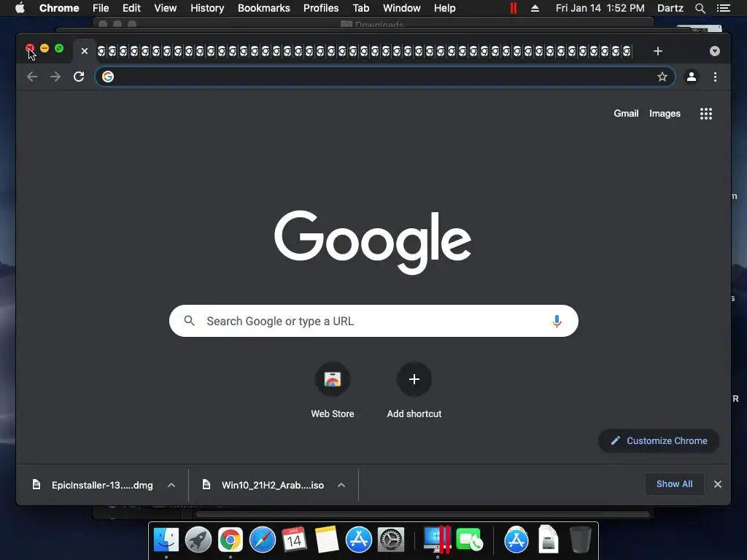Launch Safari from the Dock

pos(263,540)
